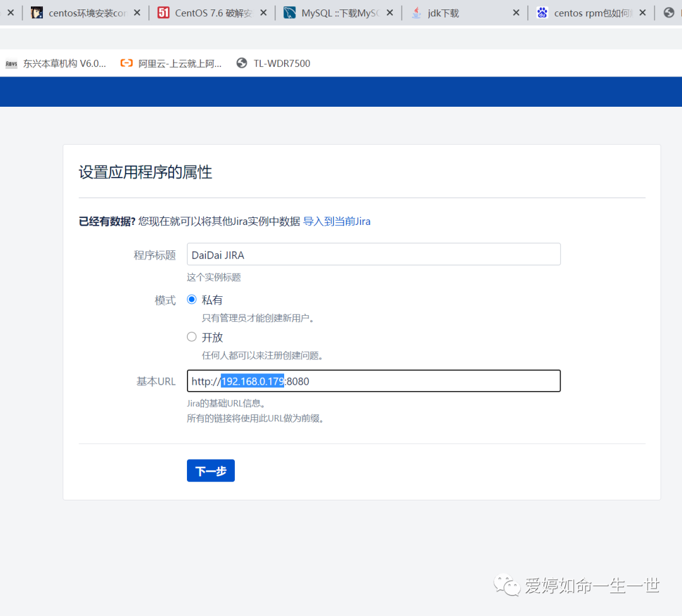The height and width of the screenshot is (616, 682).
Task: Close the jdk下载 tab
Action: (x=517, y=13)
